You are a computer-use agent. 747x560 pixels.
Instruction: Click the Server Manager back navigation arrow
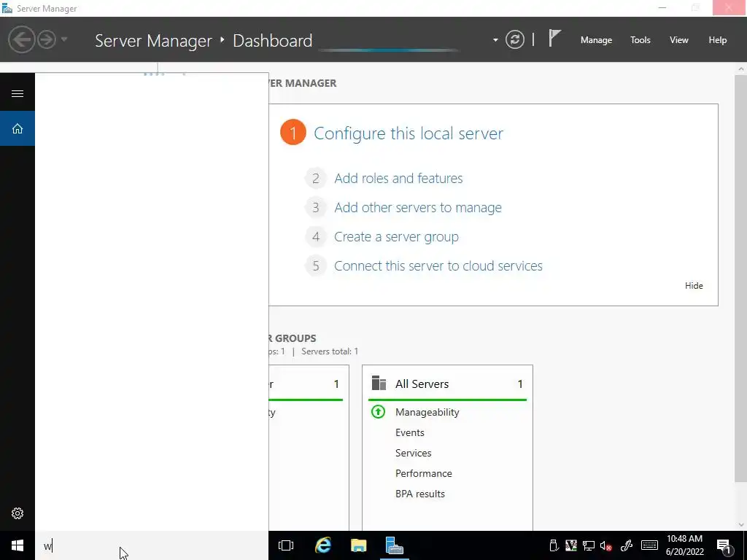[x=21, y=39]
